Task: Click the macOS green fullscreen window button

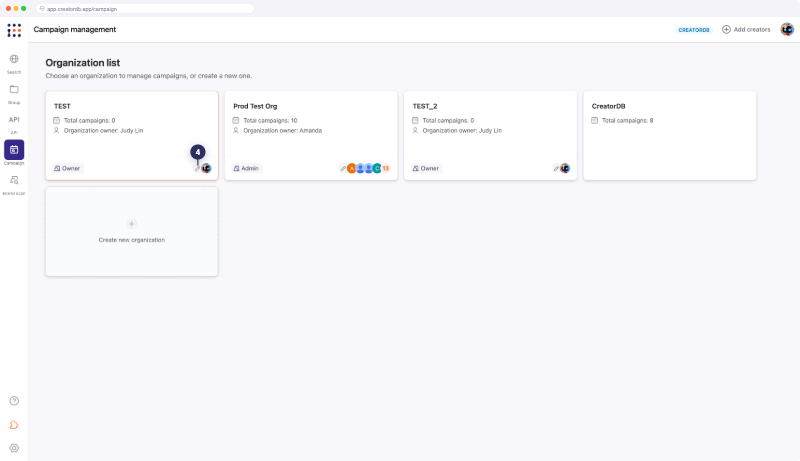Action: [x=23, y=9]
